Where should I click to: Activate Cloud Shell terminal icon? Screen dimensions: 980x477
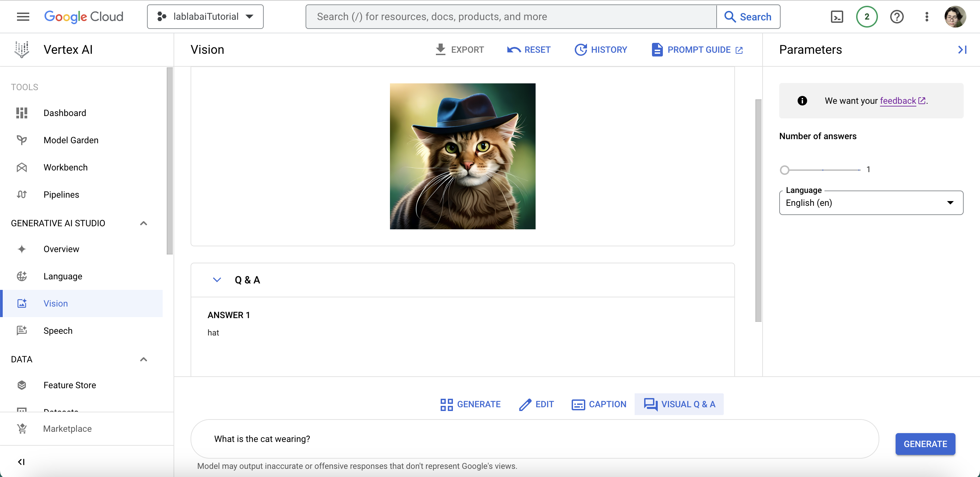click(x=837, y=17)
